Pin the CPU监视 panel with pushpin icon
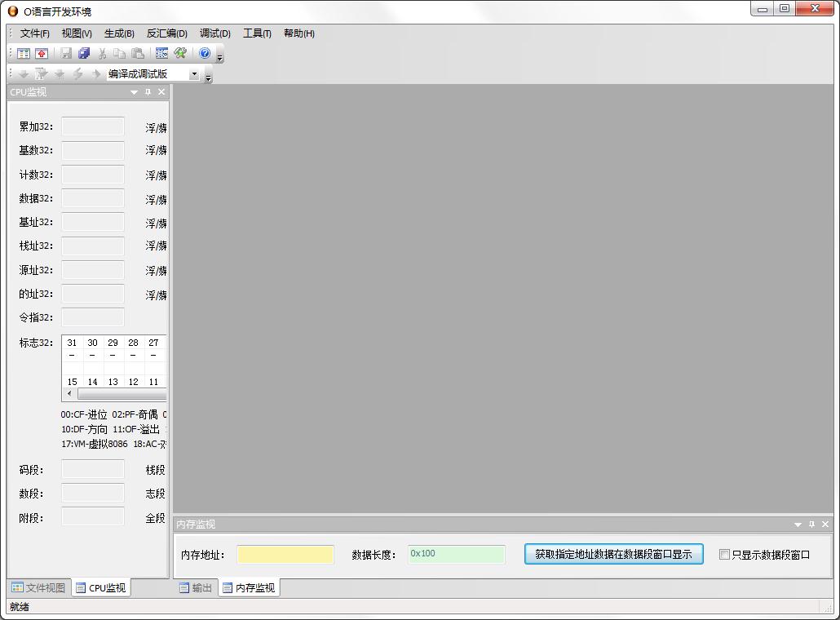The height and width of the screenshot is (620, 840). [148, 92]
